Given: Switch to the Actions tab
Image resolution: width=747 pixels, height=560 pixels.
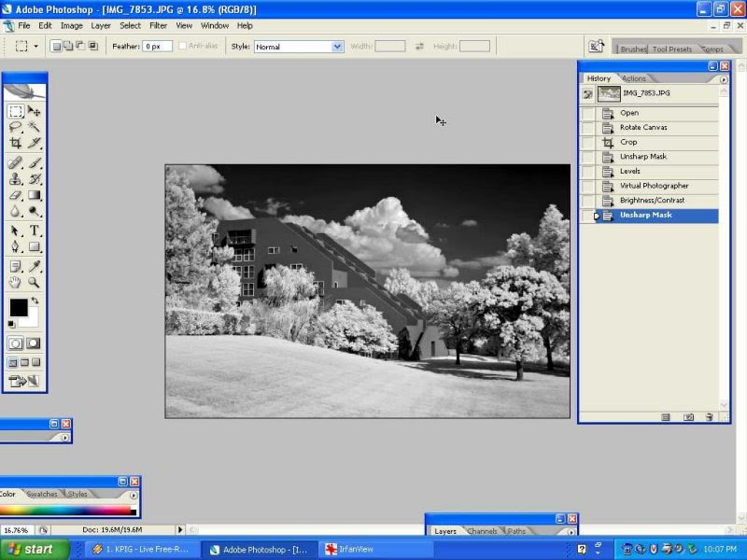Looking at the screenshot, I should 634,78.
